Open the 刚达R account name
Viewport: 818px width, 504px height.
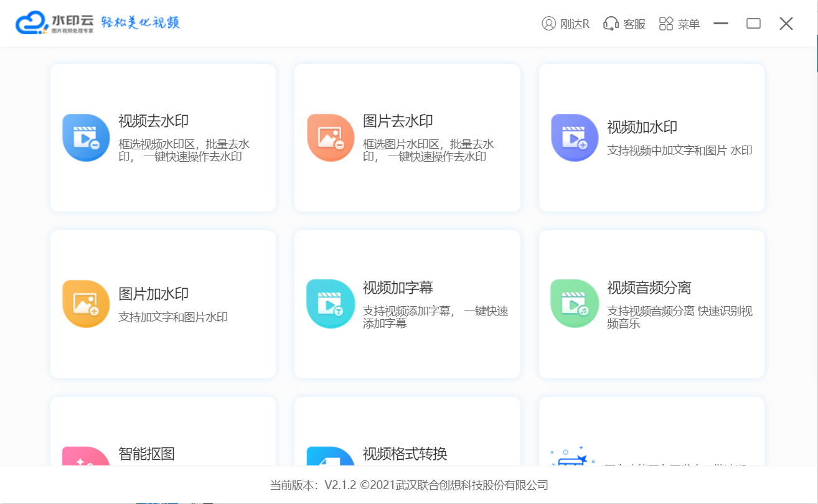pos(575,24)
